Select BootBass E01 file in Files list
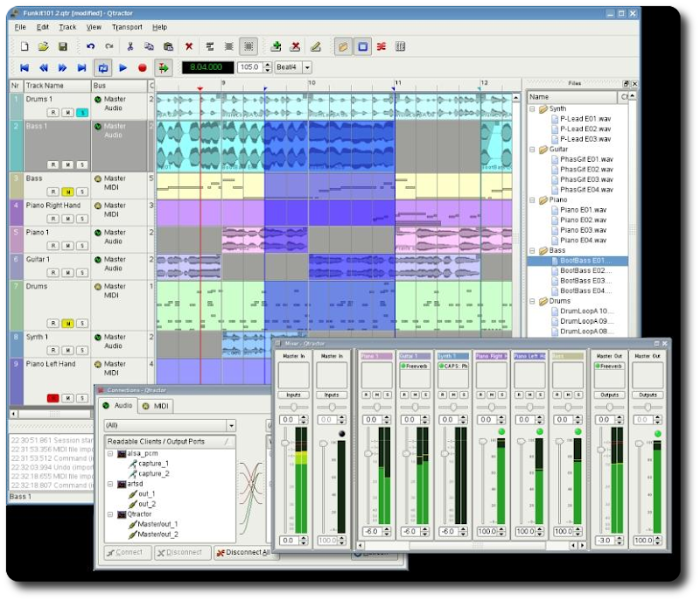This screenshot has height=601, width=700. 585,261
